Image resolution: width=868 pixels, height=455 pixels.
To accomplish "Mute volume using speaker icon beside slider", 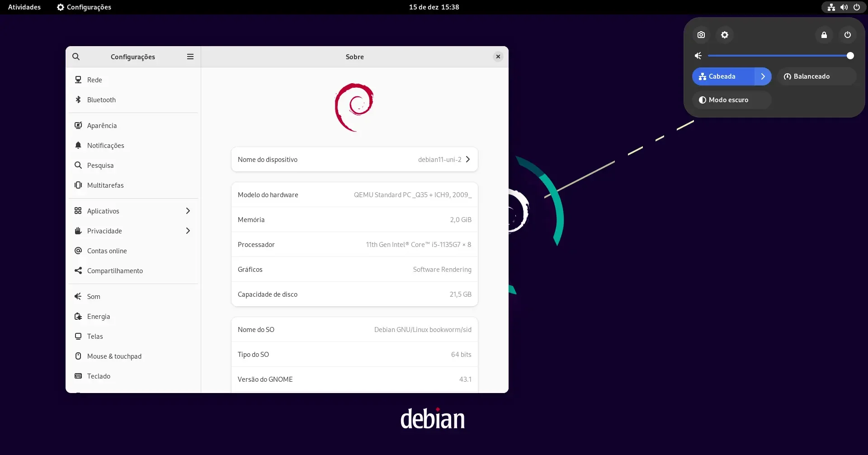I will click(x=698, y=56).
